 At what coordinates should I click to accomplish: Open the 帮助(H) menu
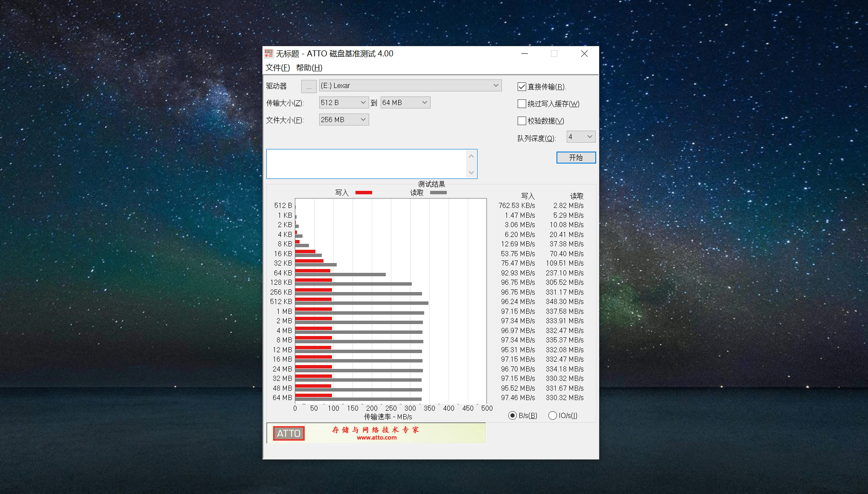pyautogui.click(x=309, y=67)
